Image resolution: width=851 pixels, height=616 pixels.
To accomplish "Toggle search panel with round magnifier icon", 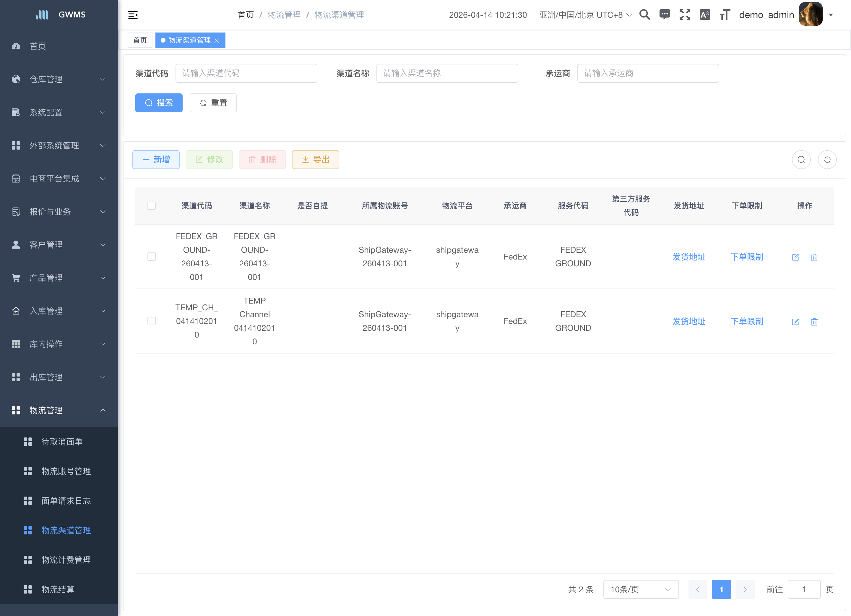I will click(x=801, y=160).
